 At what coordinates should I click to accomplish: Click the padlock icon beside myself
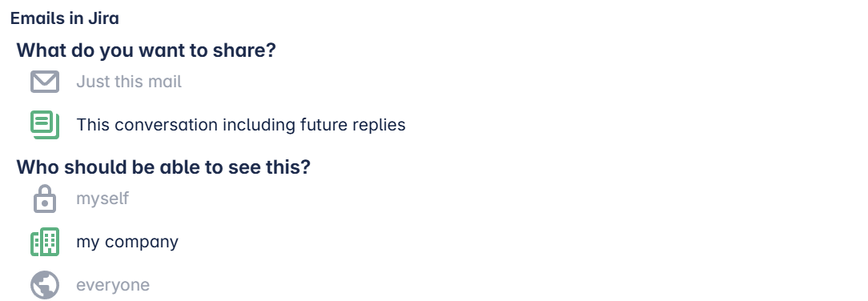(x=45, y=199)
